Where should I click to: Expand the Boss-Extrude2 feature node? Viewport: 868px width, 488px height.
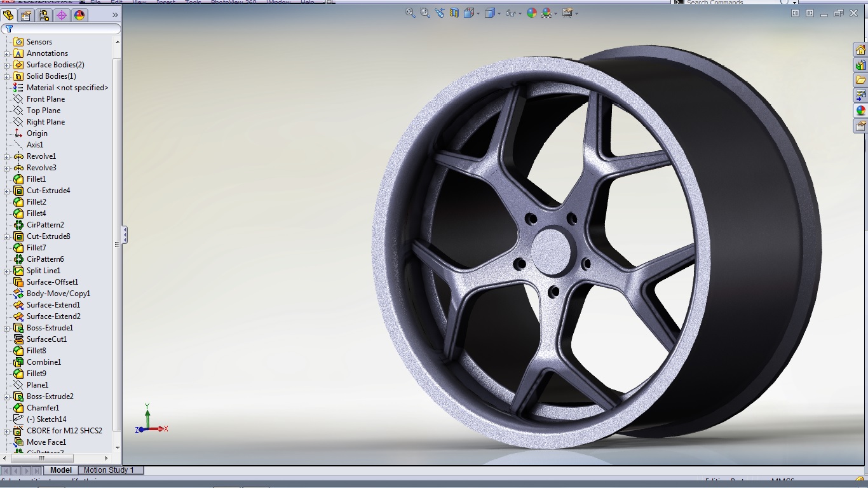[x=6, y=396]
